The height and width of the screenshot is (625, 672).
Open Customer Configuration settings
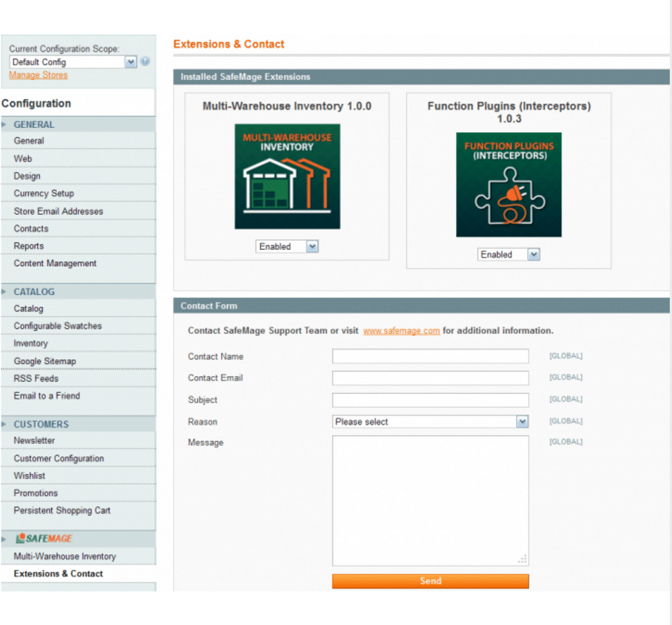coord(78,458)
